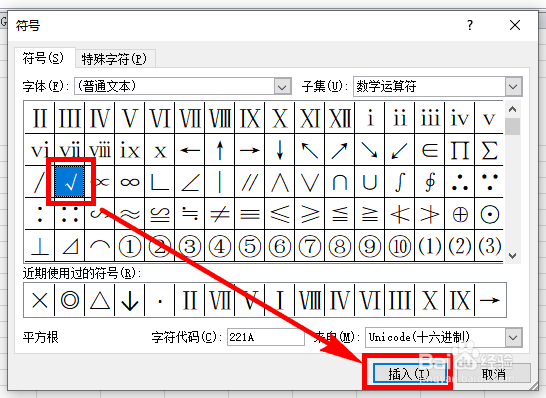Viewport: 546px width, 398px height.
Task: Select the middle dot in recent symbols
Action: pos(160,300)
